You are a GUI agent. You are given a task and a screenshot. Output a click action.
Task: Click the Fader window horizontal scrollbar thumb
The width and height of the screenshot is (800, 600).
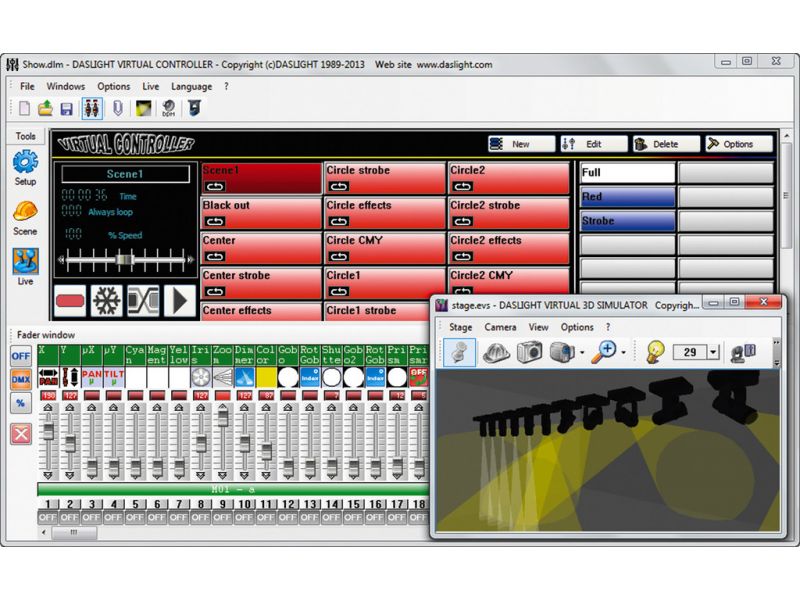pos(74,533)
